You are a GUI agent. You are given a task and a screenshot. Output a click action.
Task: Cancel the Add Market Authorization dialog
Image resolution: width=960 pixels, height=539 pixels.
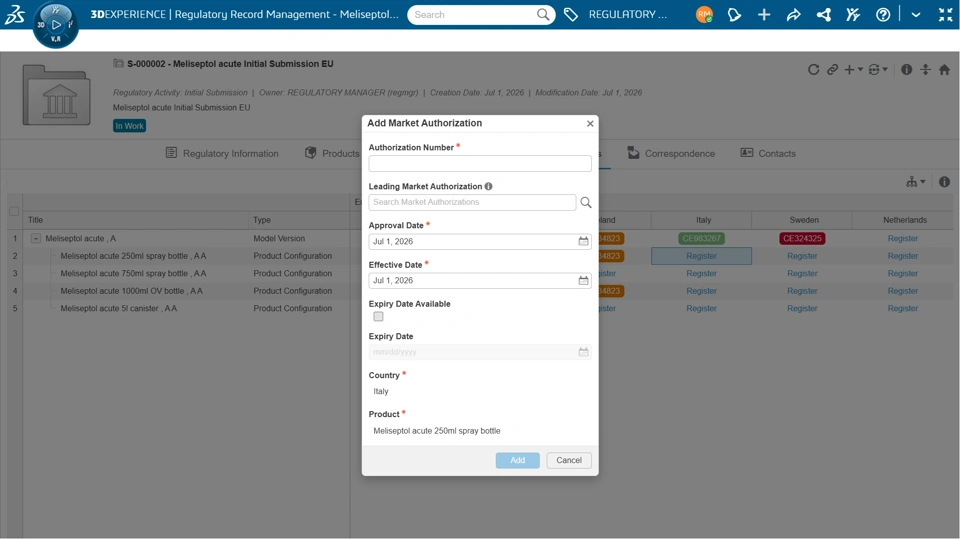pyautogui.click(x=569, y=460)
